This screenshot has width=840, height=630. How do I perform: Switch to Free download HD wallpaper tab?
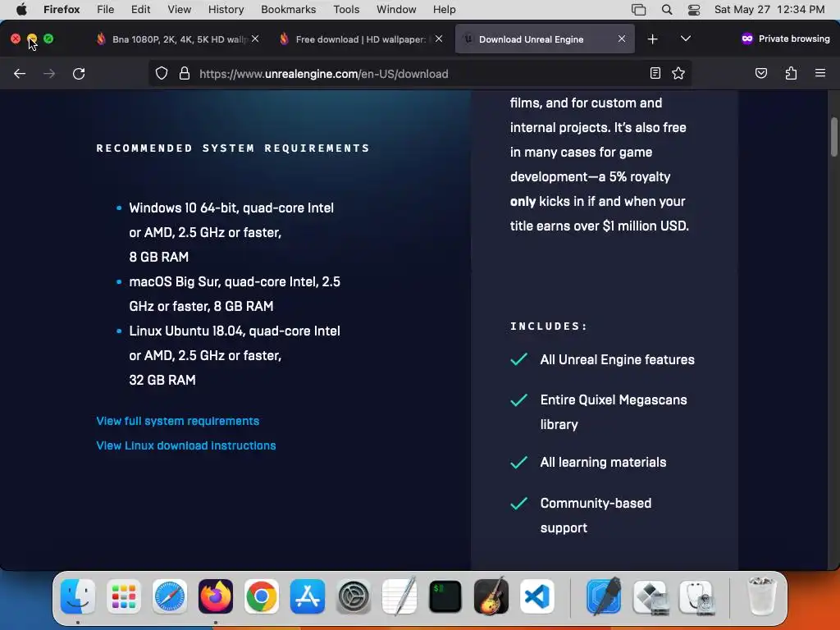(362, 39)
